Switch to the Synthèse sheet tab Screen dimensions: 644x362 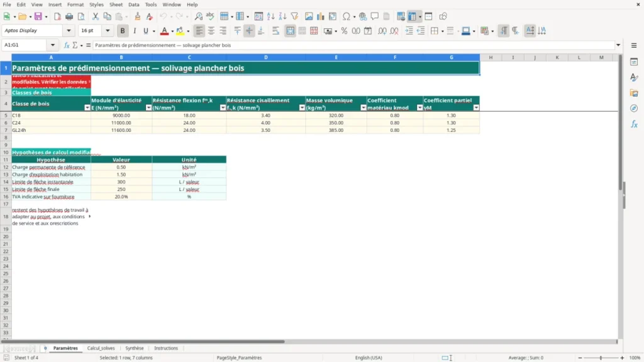[135, 348]
